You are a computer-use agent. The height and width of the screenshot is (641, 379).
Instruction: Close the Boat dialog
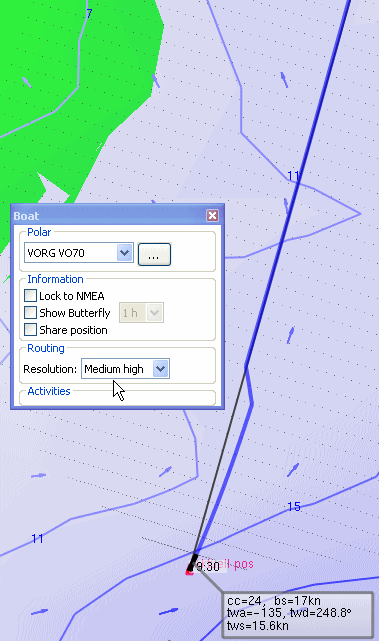pyautogui.click(x=212, y=215)
